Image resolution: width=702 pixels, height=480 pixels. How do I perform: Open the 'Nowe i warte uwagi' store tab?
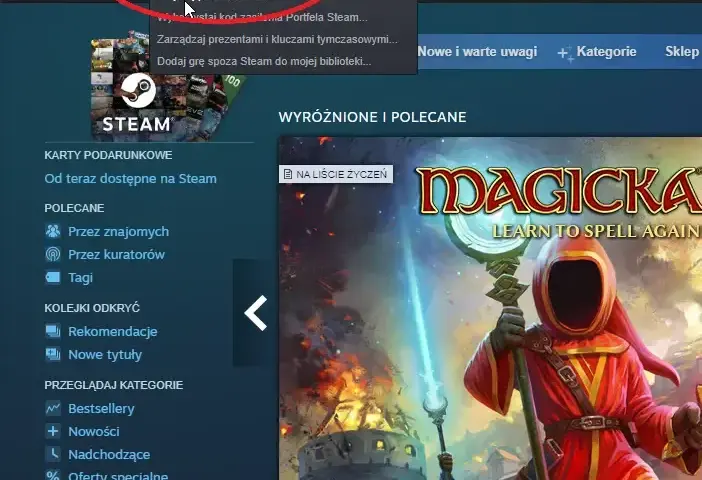coord(477,51)
